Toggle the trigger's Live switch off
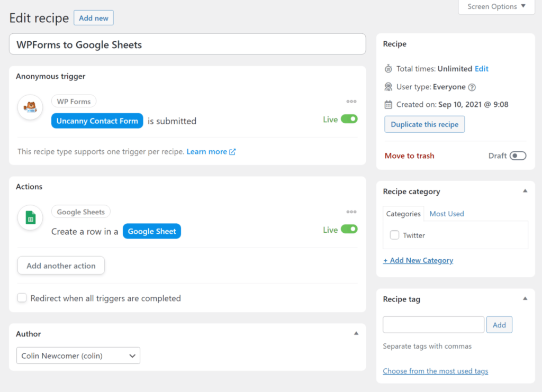This screenshot has height=392, width=542. tap(349, 119)
